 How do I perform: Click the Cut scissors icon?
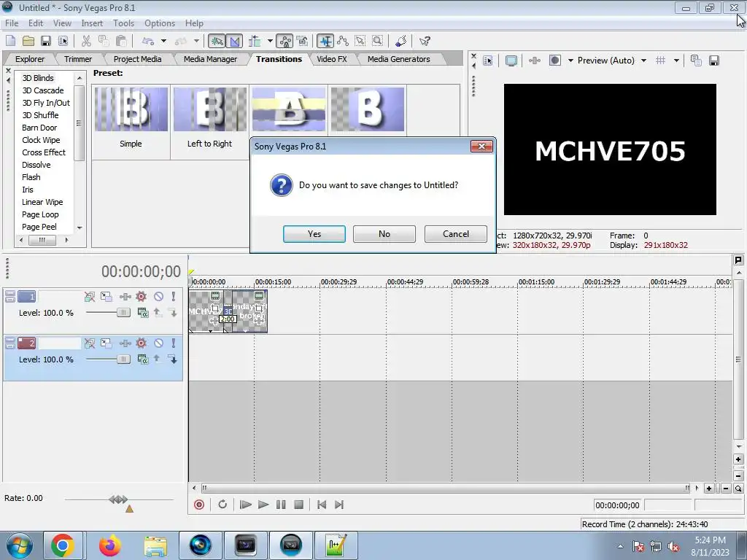(86, 42)
